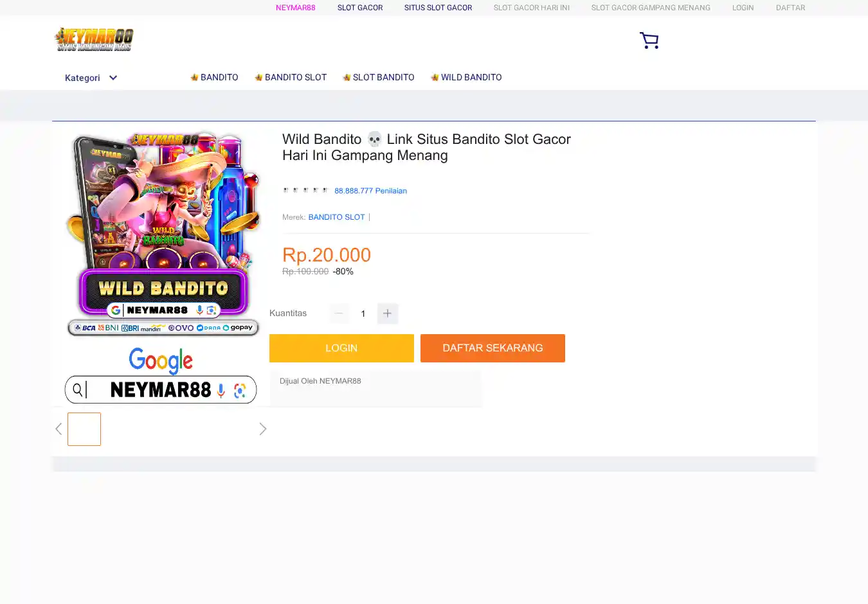Open WILD BANDITO menu entry
Viewport: 868px width, 604px height.
(466, 77)
